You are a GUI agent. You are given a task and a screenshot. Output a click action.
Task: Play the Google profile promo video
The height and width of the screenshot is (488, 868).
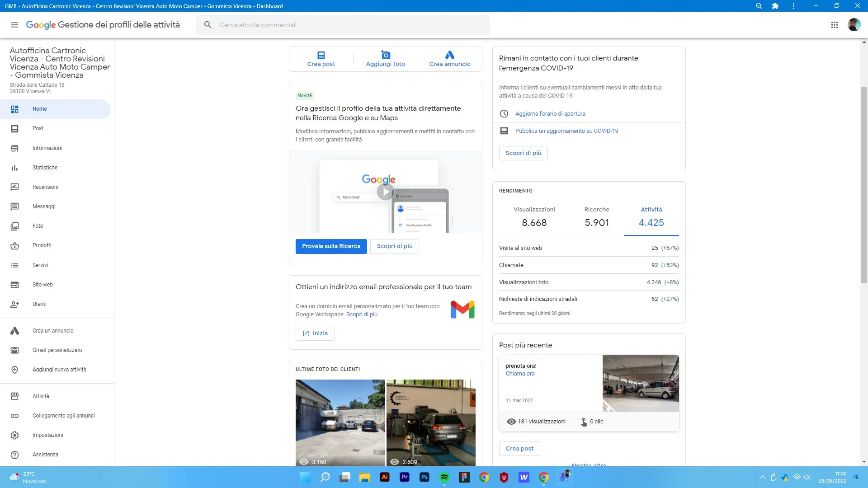385,192
